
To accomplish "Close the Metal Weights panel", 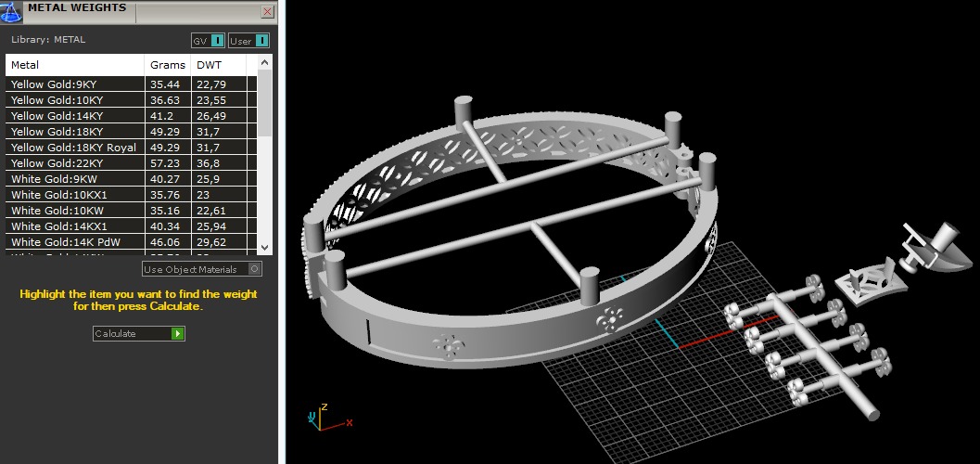I will tap(268, 11).
